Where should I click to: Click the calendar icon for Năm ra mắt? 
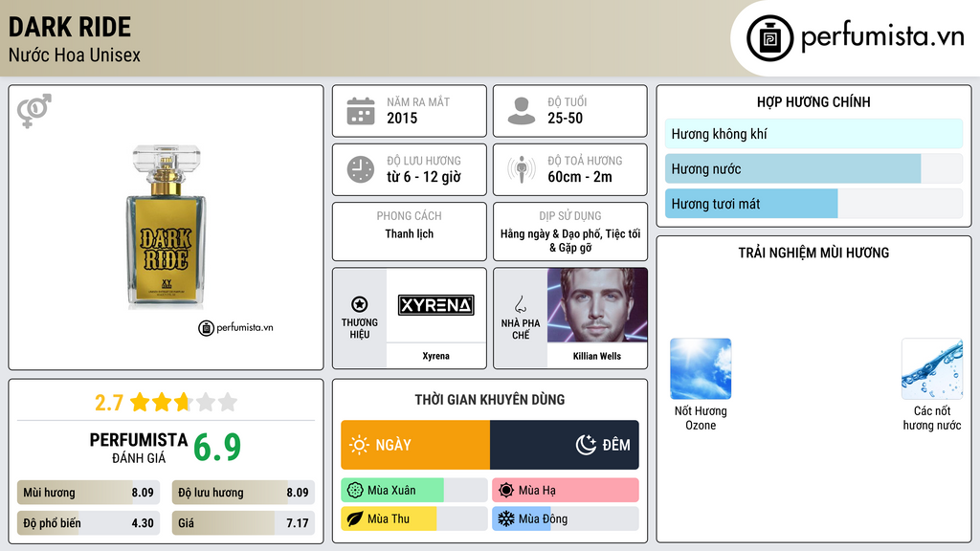pos(361,111)
